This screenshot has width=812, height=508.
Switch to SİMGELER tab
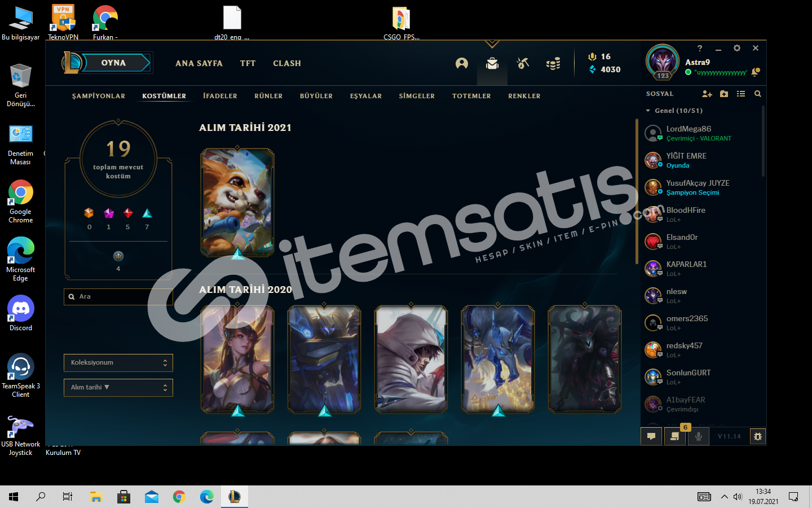click(417, 96)
